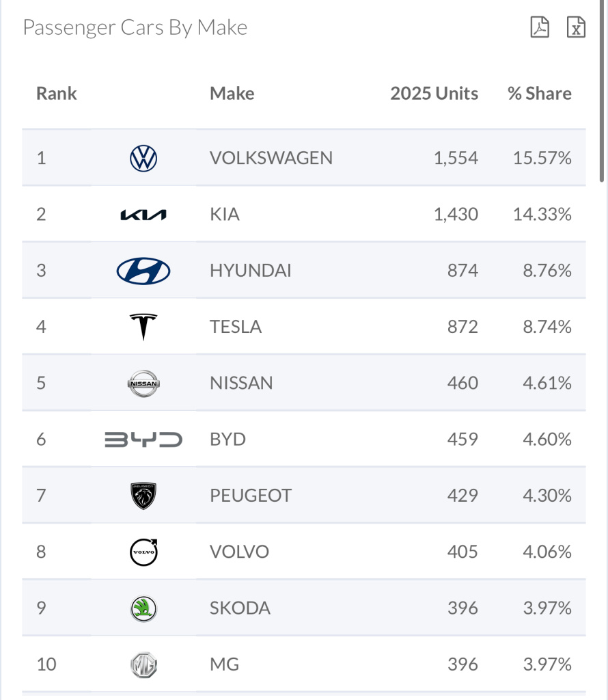Sort by the Rank column header
The width and height of the screenshot is (608, 700).
point(57,94)
